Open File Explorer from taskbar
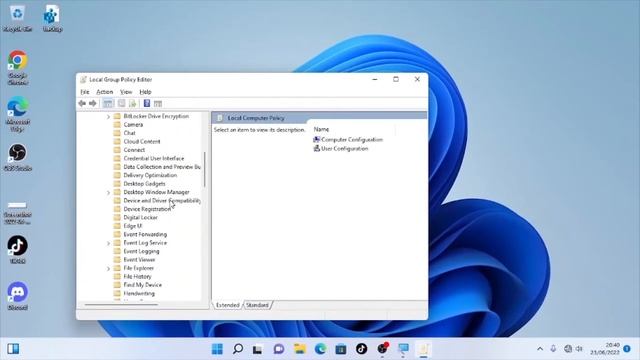The width and height of the screenshot is (640, 360). tap(300, 349)
